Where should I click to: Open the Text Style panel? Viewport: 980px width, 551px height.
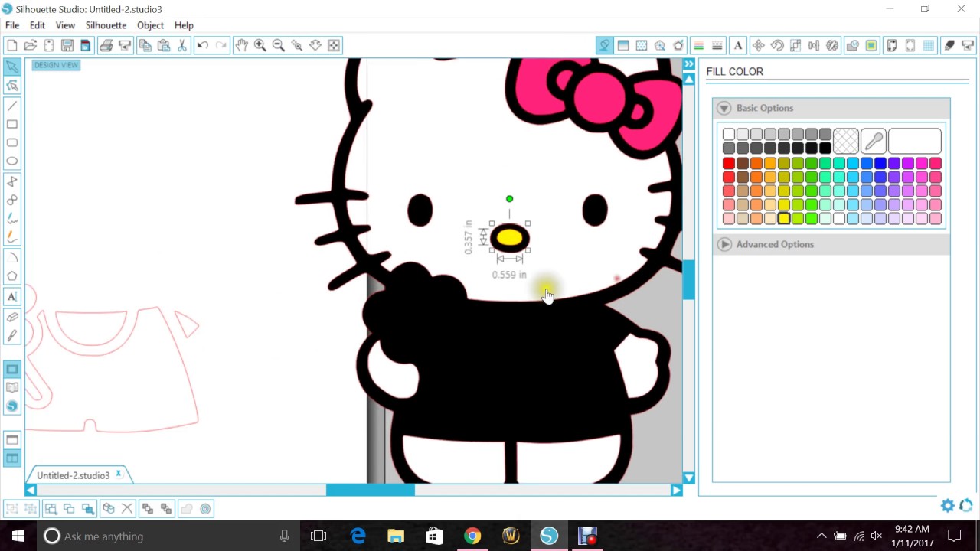pyautogui.click(x=738, y=46)
